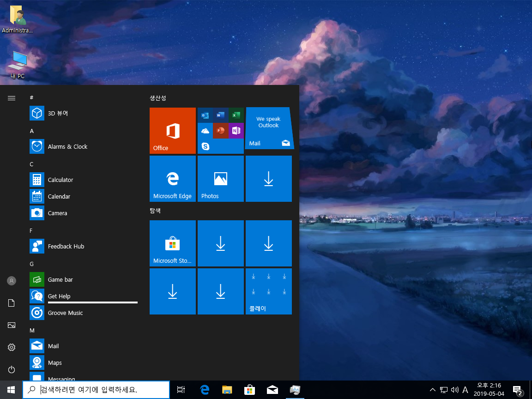Open the Photos tile
532x399 pixels.
[221, 179]
